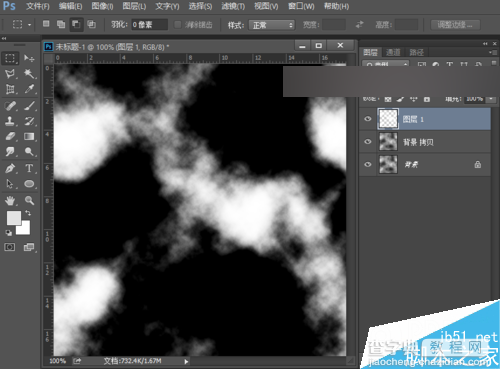Viewport: 500px width, 369px height.
Task: Click the 调整边缘 refine edge button
Action: click(x=455, y=25)
